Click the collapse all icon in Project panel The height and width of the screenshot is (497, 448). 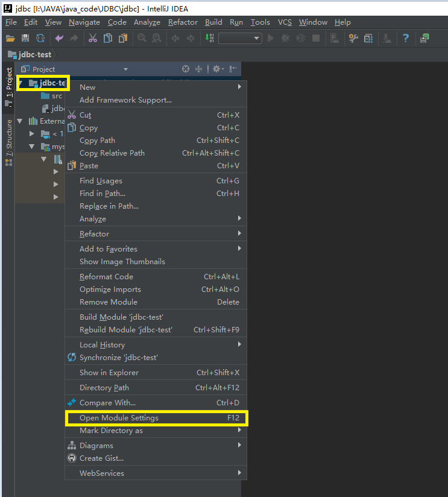[x=198, y=69]
